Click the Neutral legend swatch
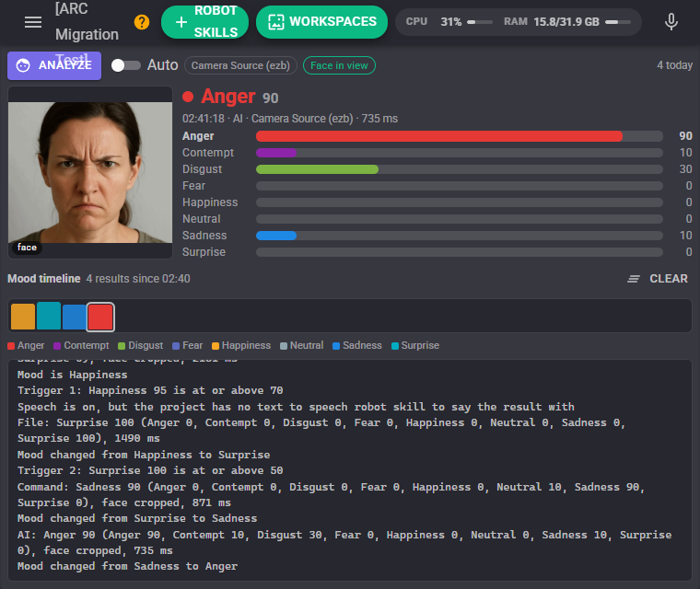 284,346
